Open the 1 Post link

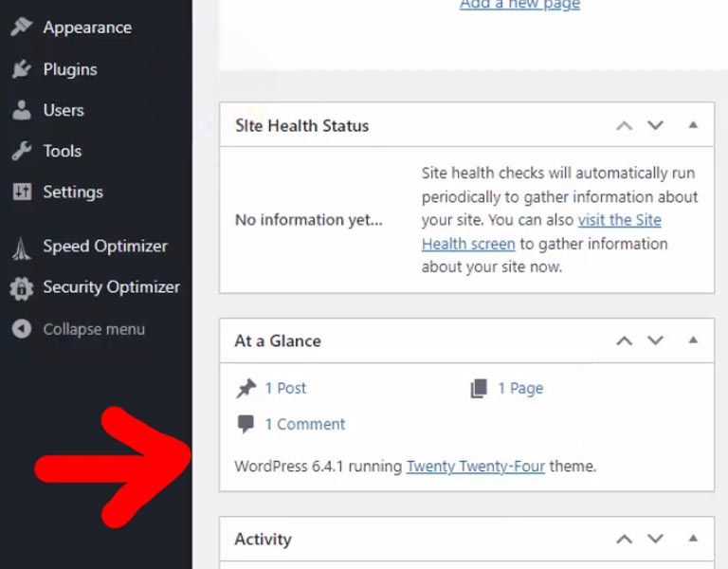click(x=285, y=388)
